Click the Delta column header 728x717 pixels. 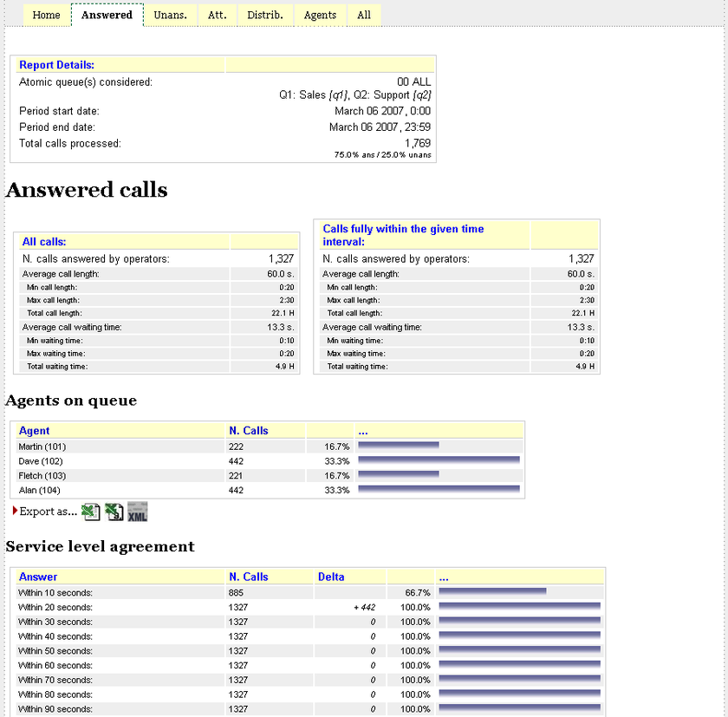coord(331,577)
